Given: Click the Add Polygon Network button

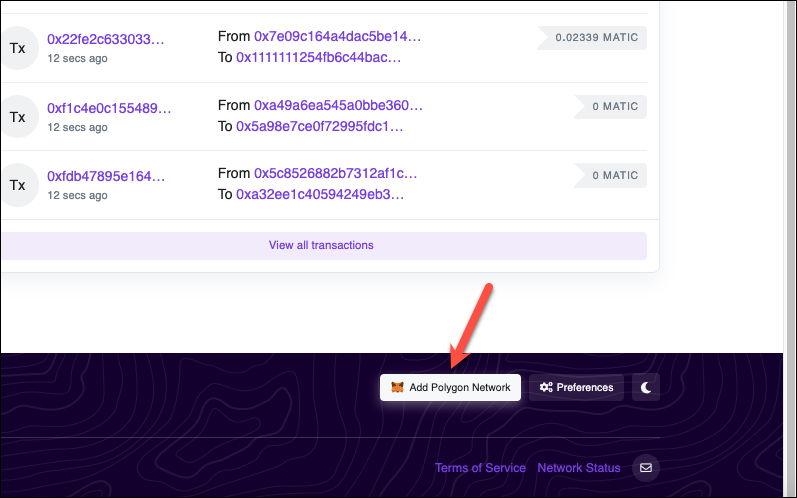Looking at the screenshot, I should coord(450,388).
